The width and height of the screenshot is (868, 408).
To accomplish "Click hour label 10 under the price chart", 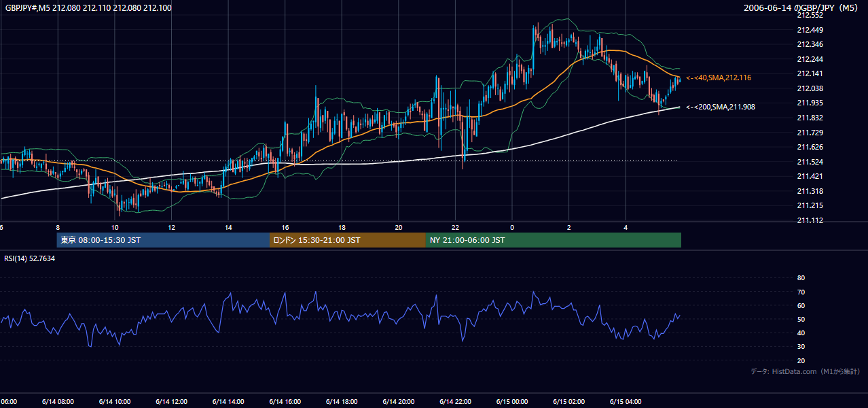I will point(115,227).
